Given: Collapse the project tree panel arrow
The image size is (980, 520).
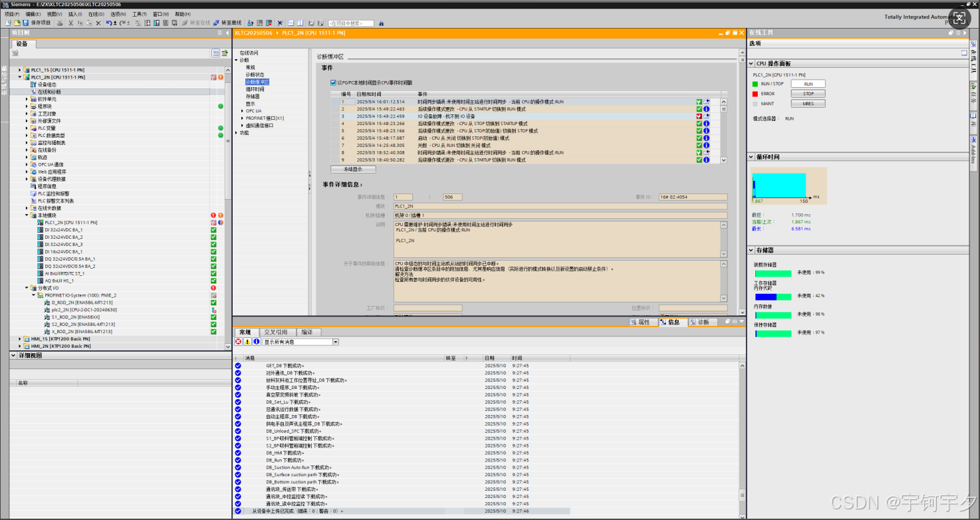Looking at the screenshot, I should (x=227, y=32).
